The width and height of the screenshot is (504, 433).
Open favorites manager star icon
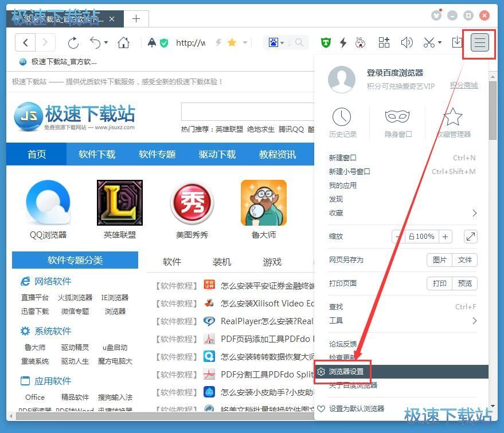point(452,117)
